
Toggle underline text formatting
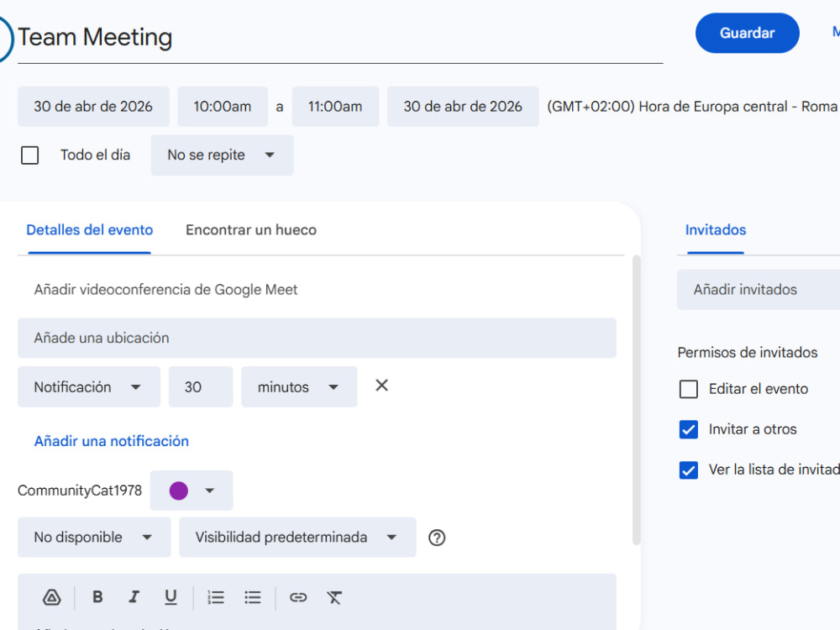click(171, 596)
